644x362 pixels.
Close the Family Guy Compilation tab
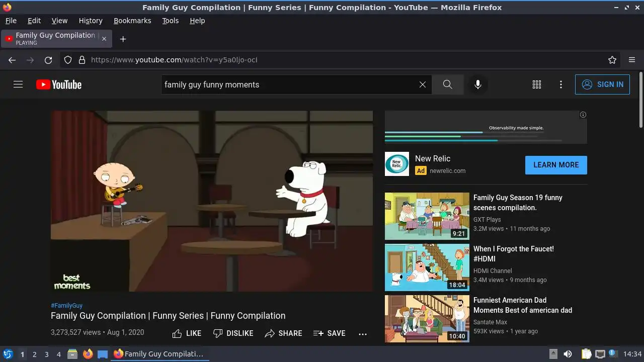coord(104,39)
